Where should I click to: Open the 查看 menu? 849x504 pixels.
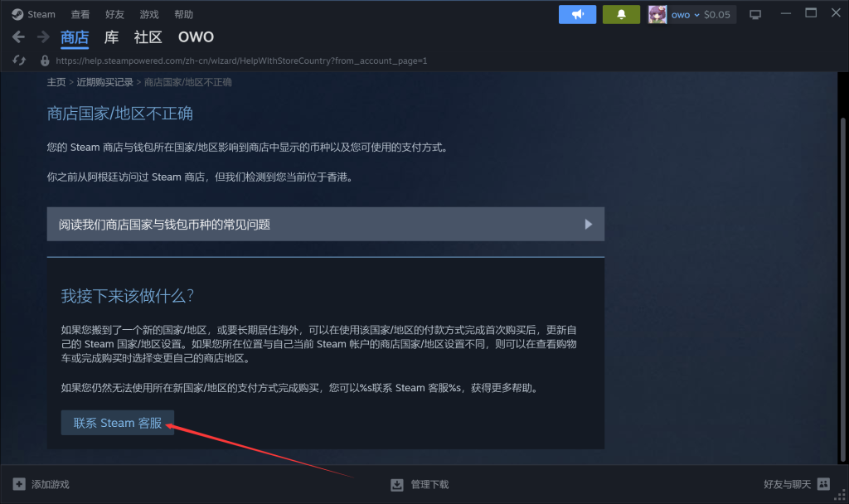point(80,14)
